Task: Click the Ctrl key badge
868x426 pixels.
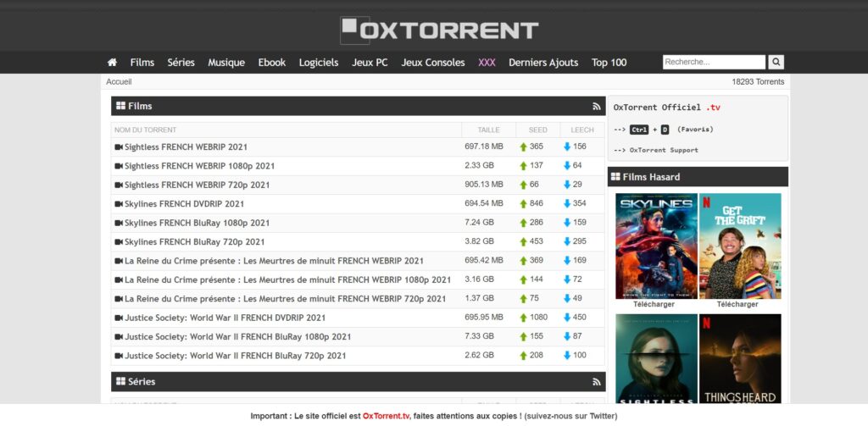Action: pos(639,130)
